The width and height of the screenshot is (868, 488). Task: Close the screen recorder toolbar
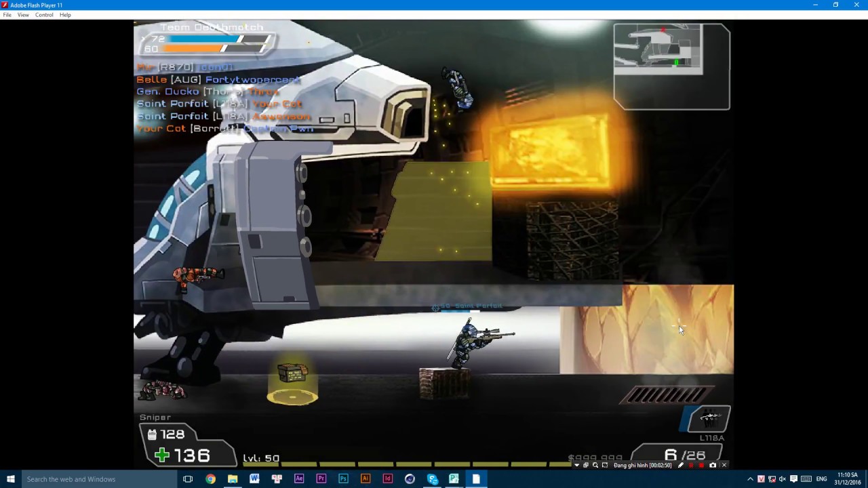724,466
